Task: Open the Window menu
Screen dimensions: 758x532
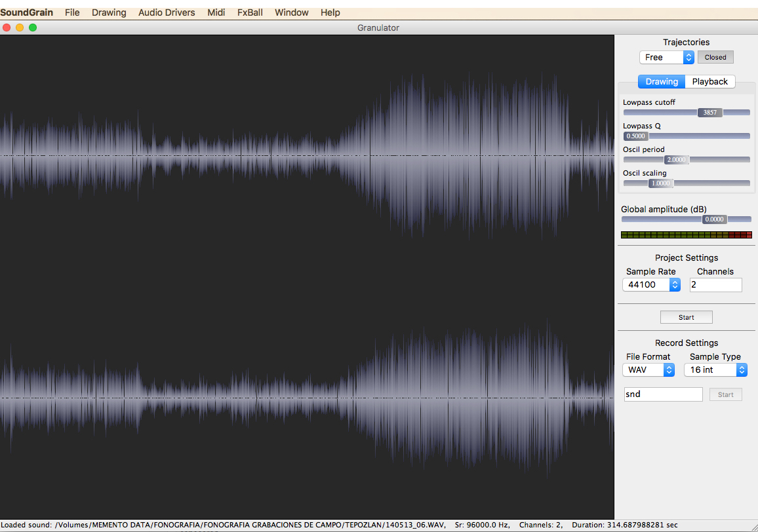Action: pos(291,12)
